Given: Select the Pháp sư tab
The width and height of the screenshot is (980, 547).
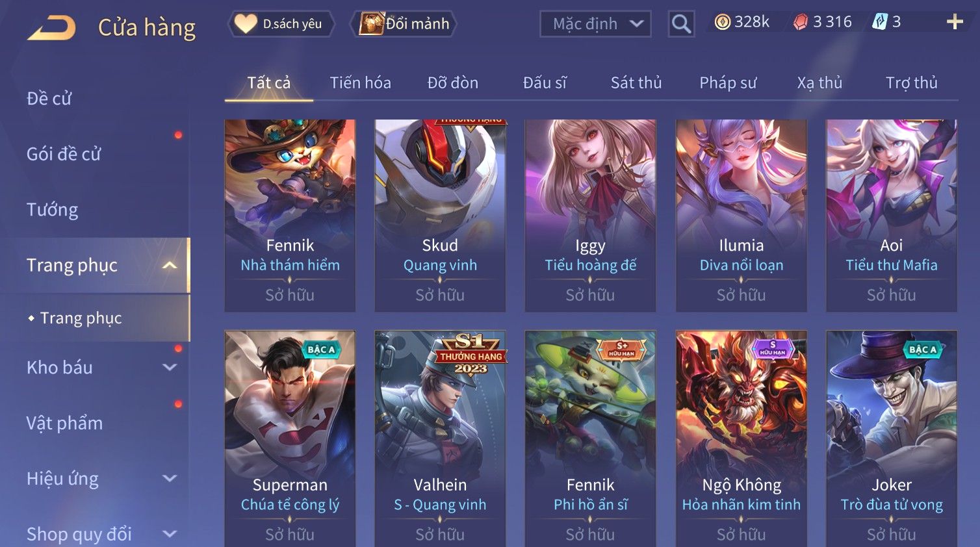Looking at the screenshot, I should pos(728,83).
